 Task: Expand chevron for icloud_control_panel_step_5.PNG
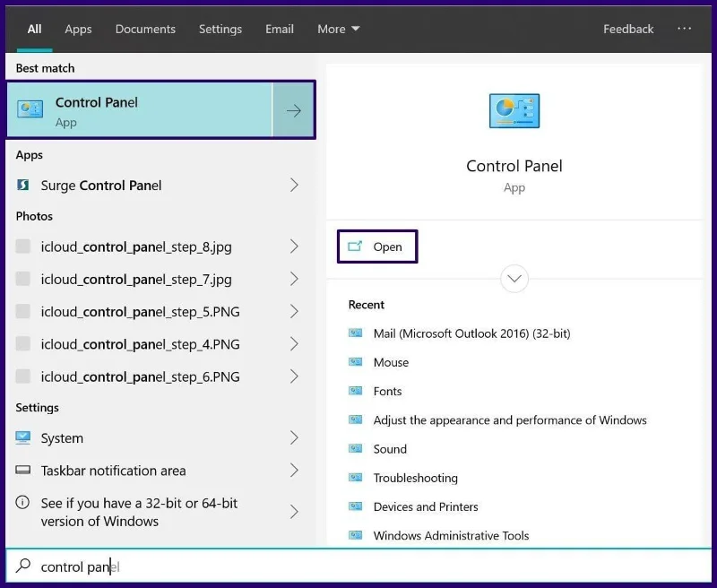pos(294,311)
